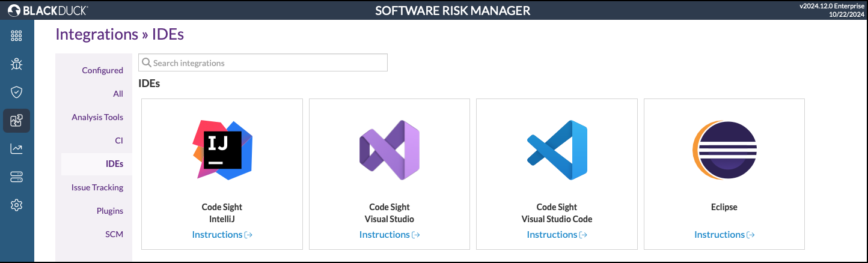The height and width of the screenshot is (263, 868).
Task: Click the server stack sidebar icon
Action: click(17, 177)
